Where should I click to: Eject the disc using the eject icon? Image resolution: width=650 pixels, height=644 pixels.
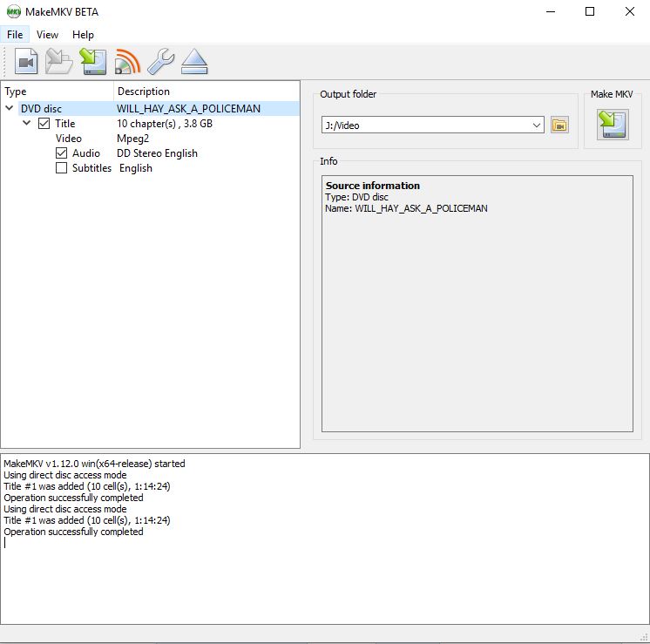193,62
